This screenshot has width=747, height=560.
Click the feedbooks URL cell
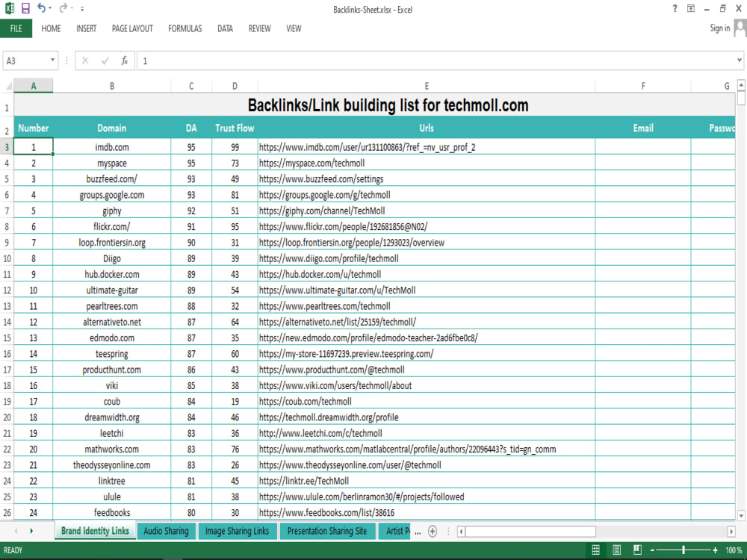pyautogui.click(x=427, y=513)
